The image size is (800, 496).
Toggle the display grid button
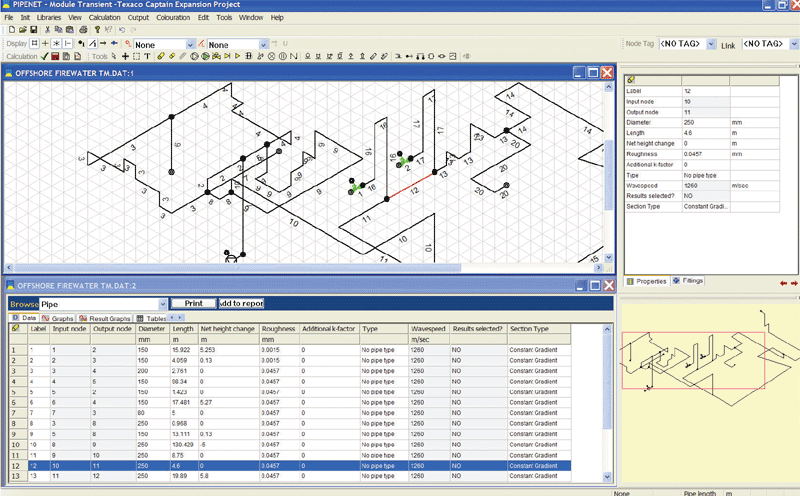pos(35,43)
